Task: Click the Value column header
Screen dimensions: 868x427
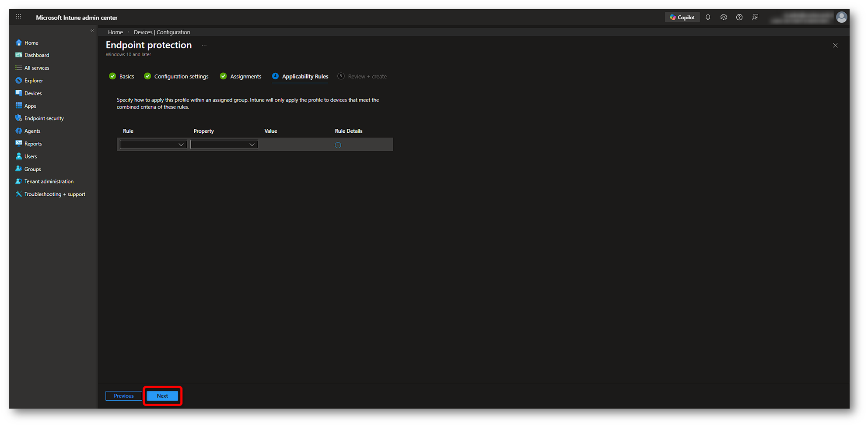Action: tap(271, 131)
